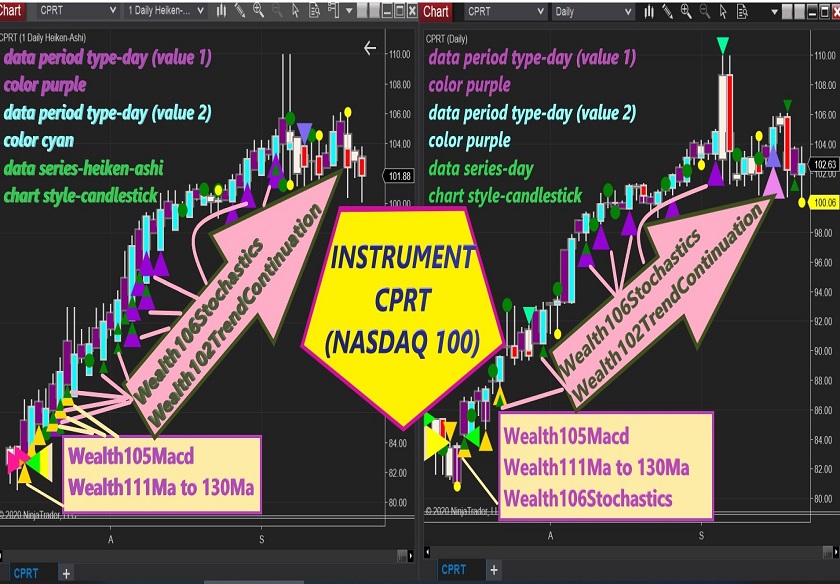
Task: Open the CPRT instrument selector in right chart
Action: tap(503, 11)
